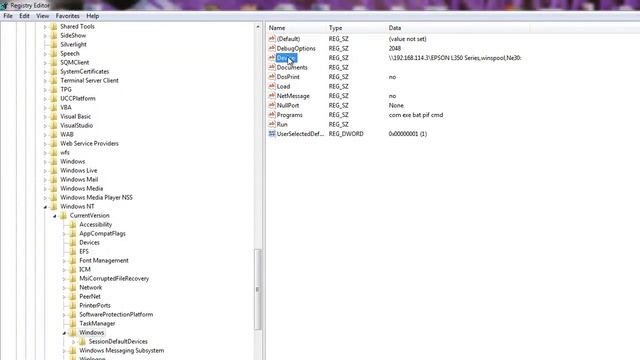Viewport: 640px width, 360px height.
Task: Expand the SoftwareProtectionPlatform node
Action: click(x=64, y=315)
